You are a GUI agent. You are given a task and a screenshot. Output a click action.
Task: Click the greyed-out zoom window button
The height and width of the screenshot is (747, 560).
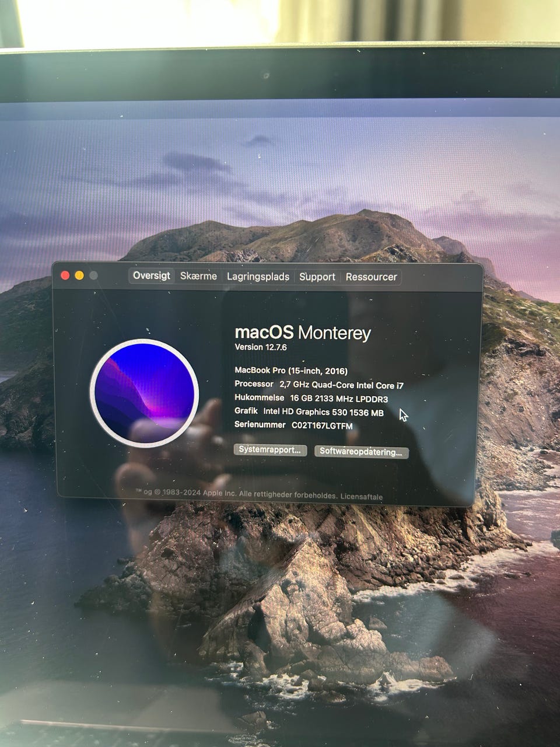tap(93, 275)
